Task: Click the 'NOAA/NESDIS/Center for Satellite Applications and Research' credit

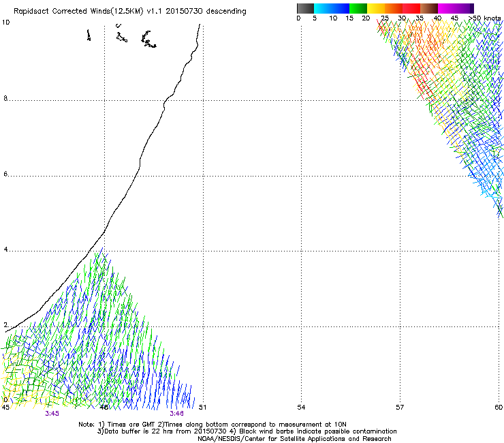Action: click(294, 439)
